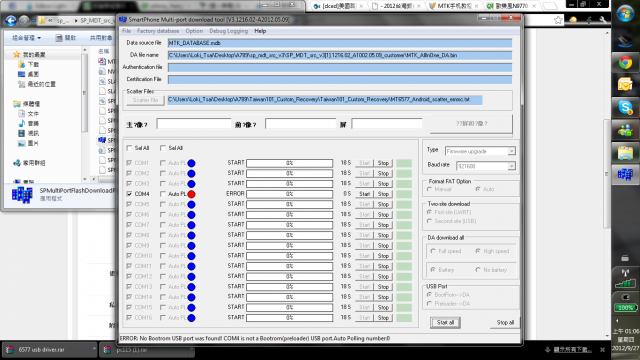
Task: Click the blue status indicator for COM1
Action: tap(191, 163)
